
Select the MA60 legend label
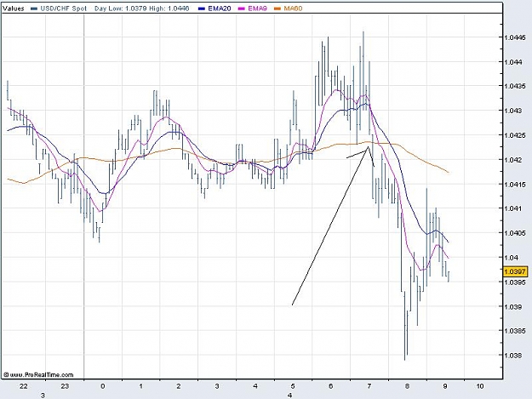point(293,9)
